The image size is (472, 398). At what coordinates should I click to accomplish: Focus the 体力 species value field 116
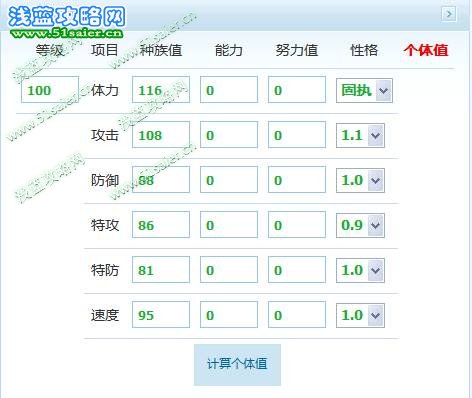(161, 89)
